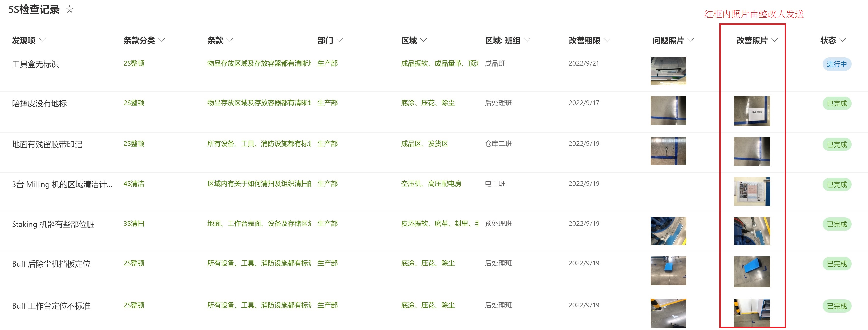Favorite the 5S检查记录 list with star
Screen dimensions: 868x330
point(69,9)
